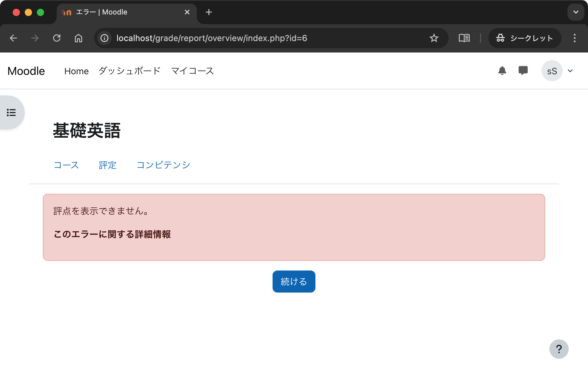Viewport: 588px width, 378px height.
Task: Go to ダッシュボード in navigation
Action: pos(129,71)
